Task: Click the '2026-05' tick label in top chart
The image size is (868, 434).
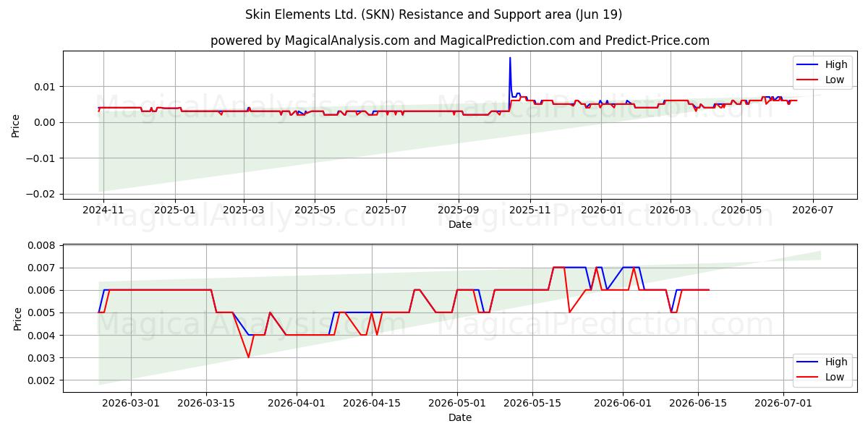Action: click(741, 210)
